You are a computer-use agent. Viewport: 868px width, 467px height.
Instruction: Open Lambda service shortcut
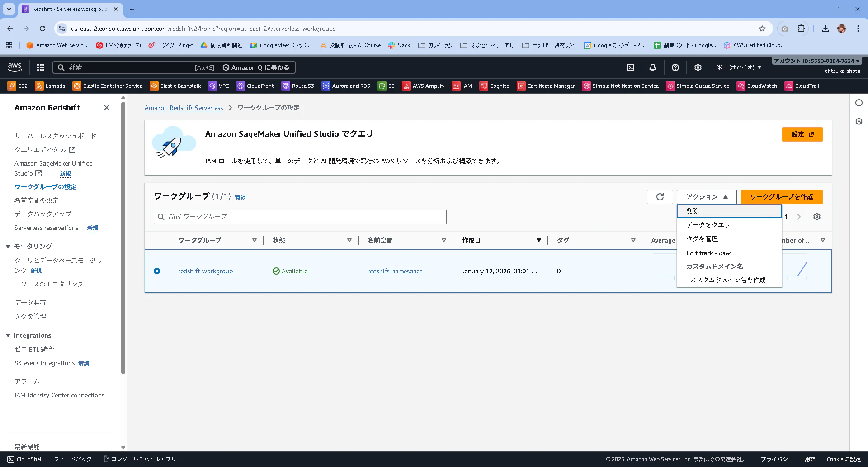(50, 86)
